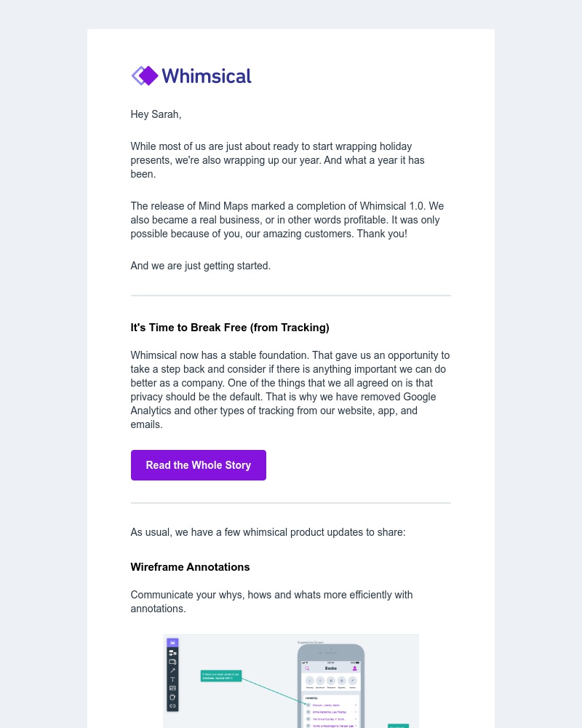Tap the Fantasy category circle
Viewport: 582px width, 728px height.
pyautogui.click(x=309, y=681)
